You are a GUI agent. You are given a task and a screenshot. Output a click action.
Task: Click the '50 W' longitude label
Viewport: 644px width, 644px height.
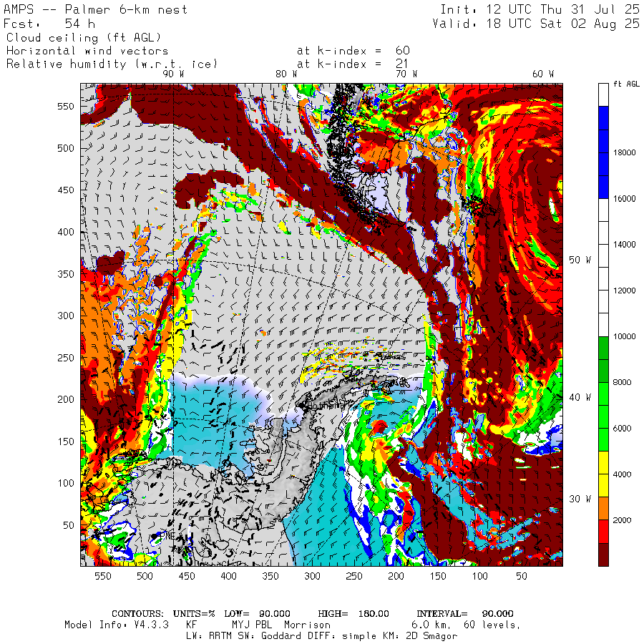(x=580, y=260)
